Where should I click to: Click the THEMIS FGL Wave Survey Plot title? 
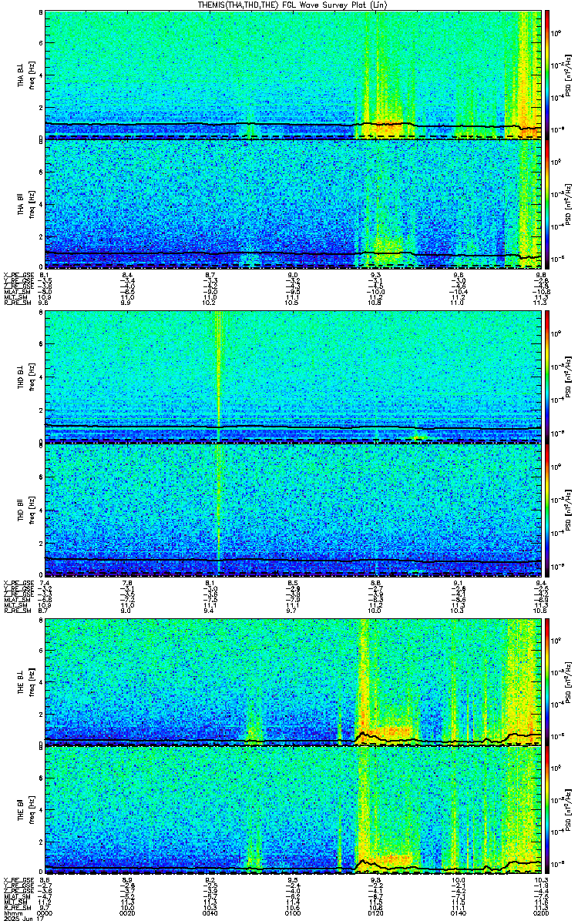(x=293, y=5)
